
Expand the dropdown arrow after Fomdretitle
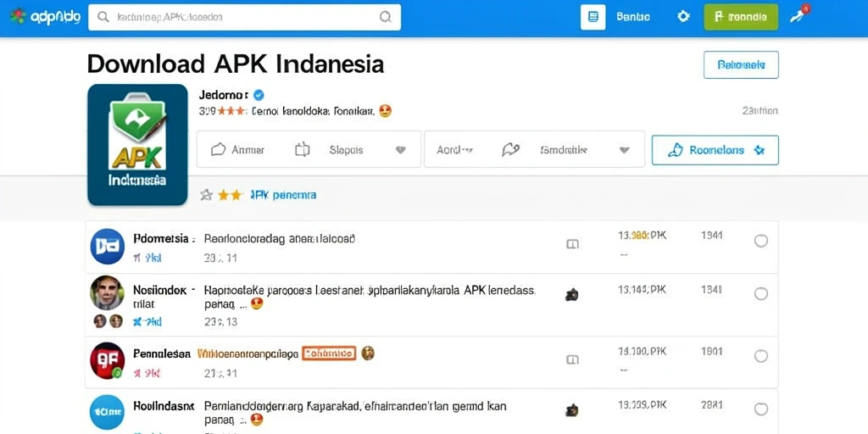pos(625,150)
